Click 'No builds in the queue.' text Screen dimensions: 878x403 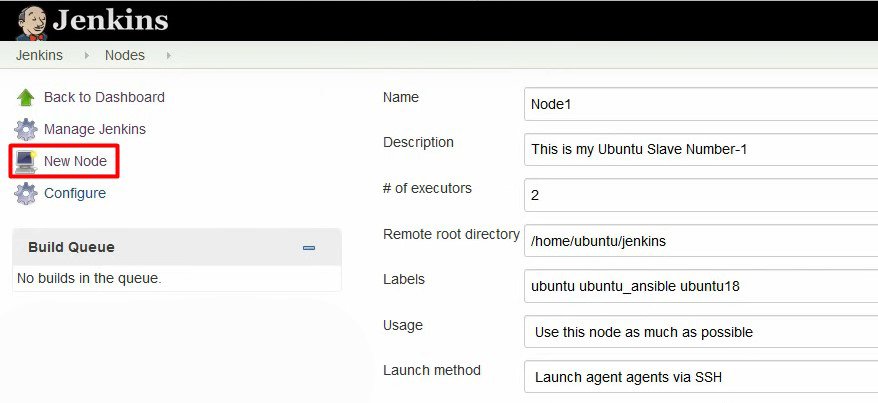tap(89, 278)
